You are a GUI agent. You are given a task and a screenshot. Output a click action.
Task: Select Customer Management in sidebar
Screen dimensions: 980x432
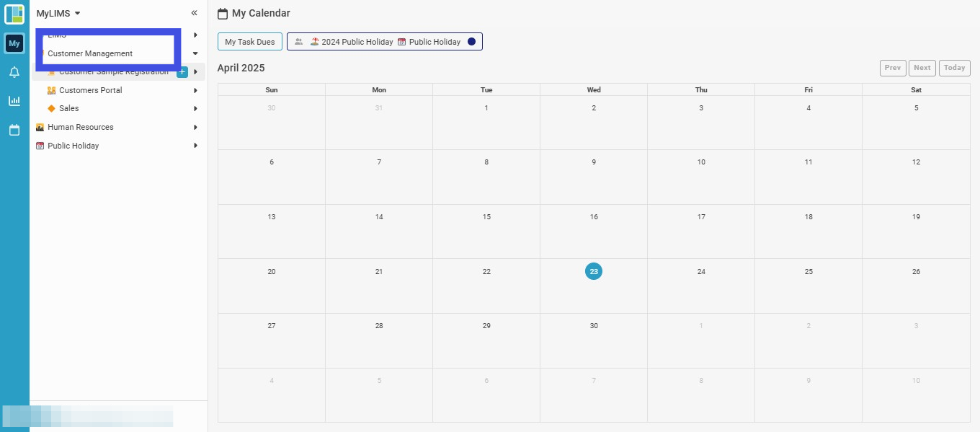point(90,53)
